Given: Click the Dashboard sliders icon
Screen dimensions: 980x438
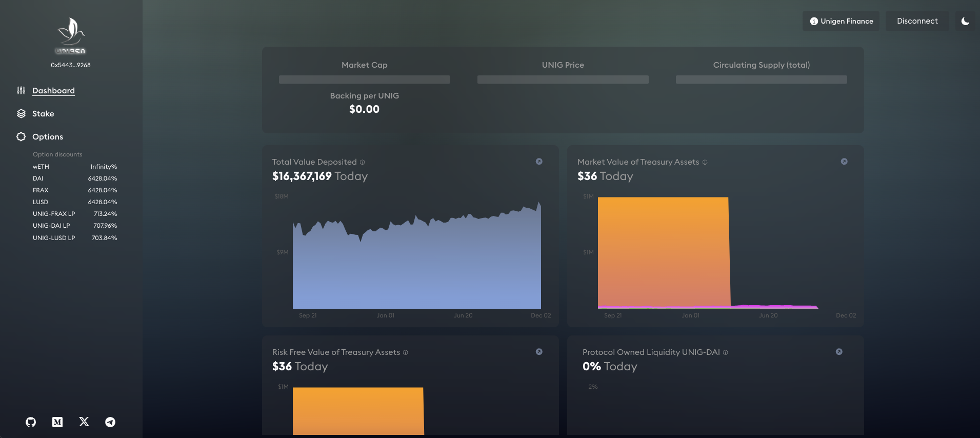Looking at the screenshot, I should coord(21,90).
